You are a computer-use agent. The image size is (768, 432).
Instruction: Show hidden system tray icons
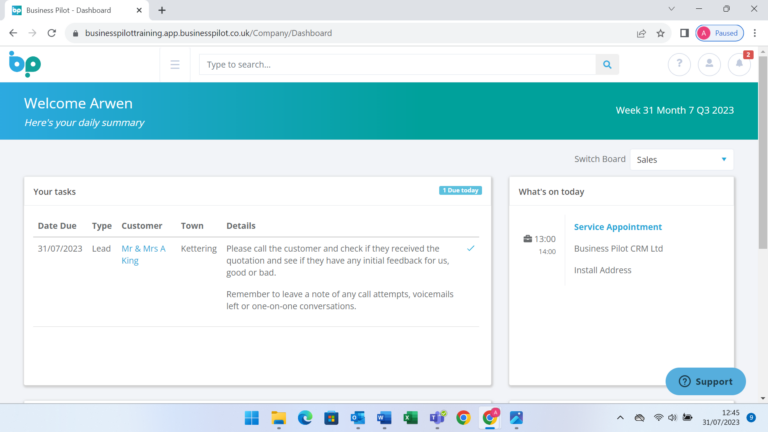pos(620,418)
